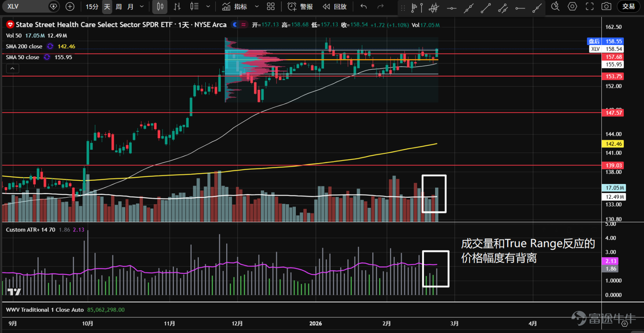644x333 pixels.
Task: Expand the indicators favorites dropdown
Action: coord(257,6)
